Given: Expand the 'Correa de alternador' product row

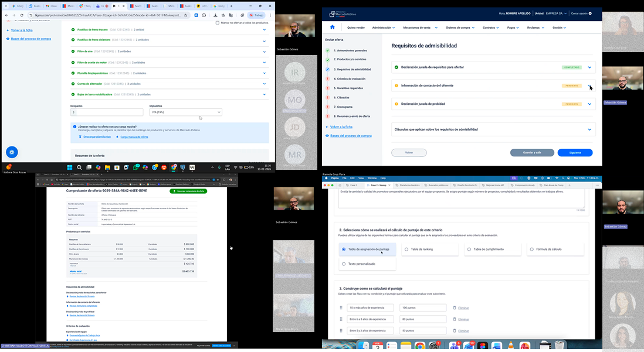Looking at the screenshot, I should pos(264,84).
